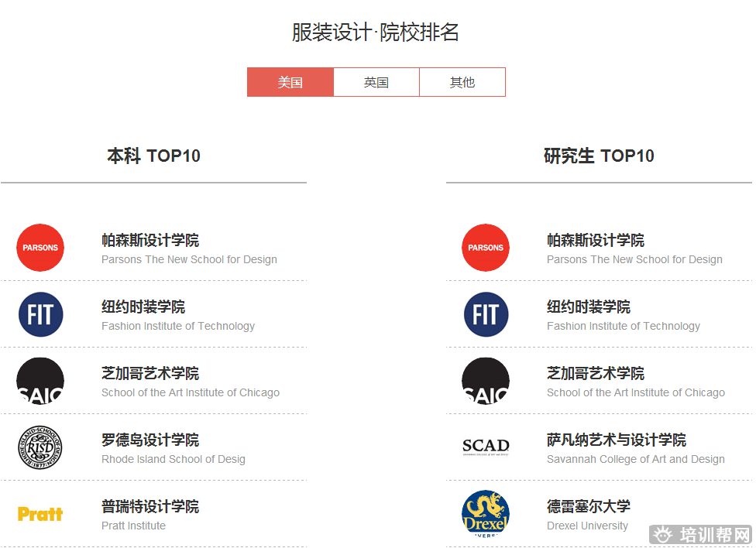The image size is (756, 548).
Task: Open the 其他 tab
Action: tap(462, 82)
